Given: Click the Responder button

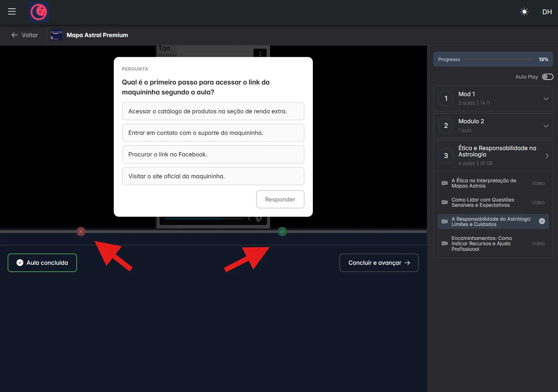Looking at the screenshot, I should 280,199.
